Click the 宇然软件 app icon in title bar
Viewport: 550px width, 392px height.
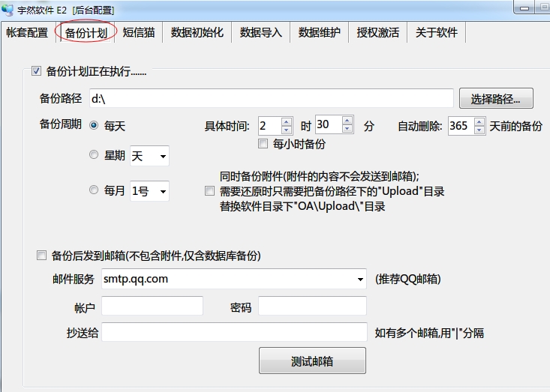(x=7, y=10)
